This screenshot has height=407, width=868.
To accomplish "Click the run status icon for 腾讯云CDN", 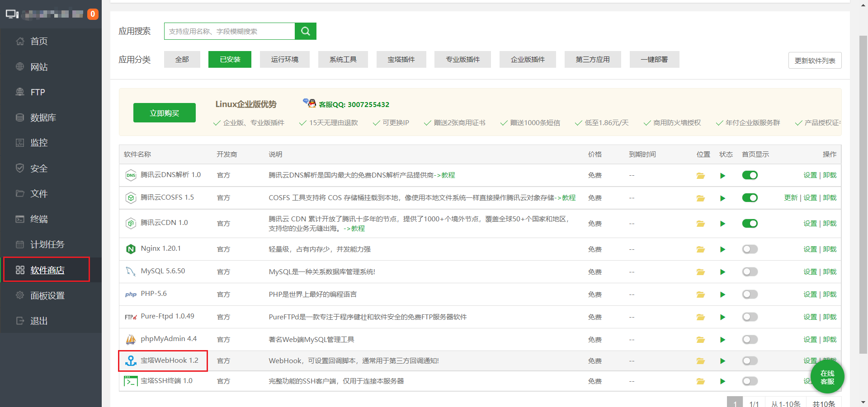I will tap(722, 224).
